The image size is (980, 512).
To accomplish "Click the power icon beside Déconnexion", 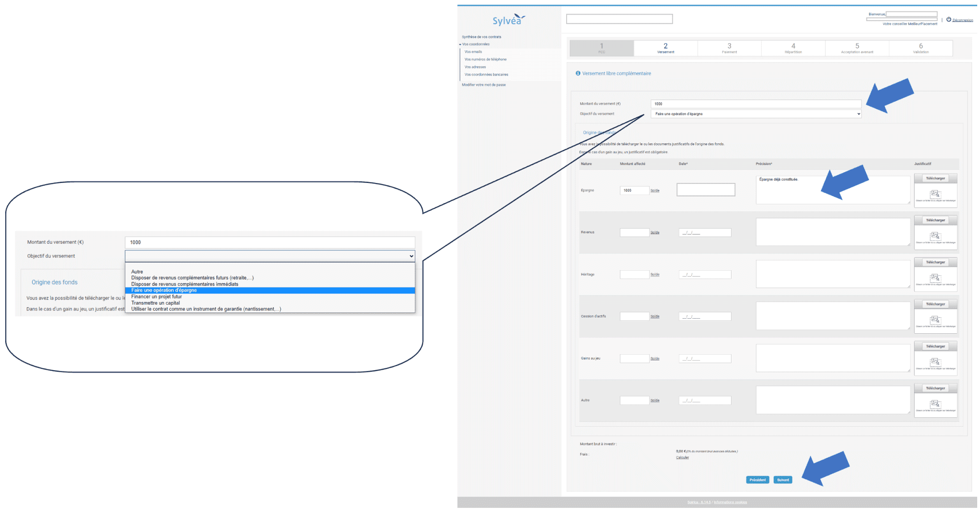I will tap(949, 20).
